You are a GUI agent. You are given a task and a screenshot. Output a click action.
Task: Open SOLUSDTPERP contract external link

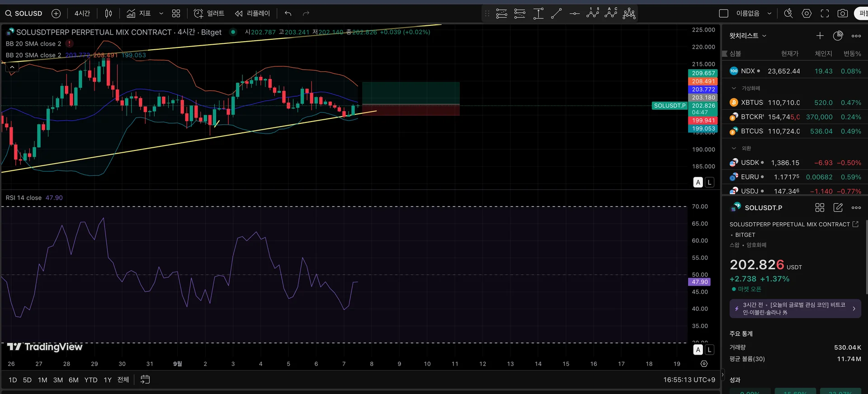855,224
